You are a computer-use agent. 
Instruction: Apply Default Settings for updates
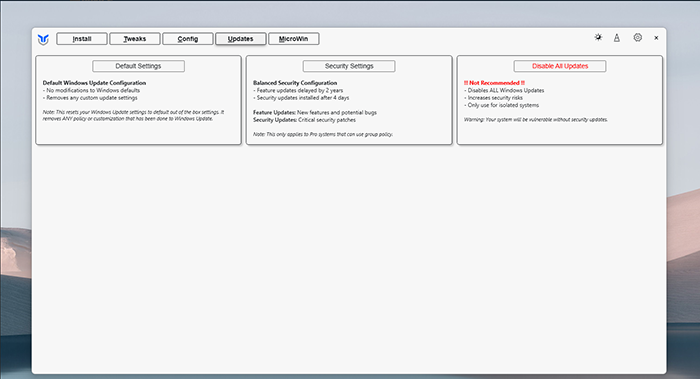click(x=138, y=66)
